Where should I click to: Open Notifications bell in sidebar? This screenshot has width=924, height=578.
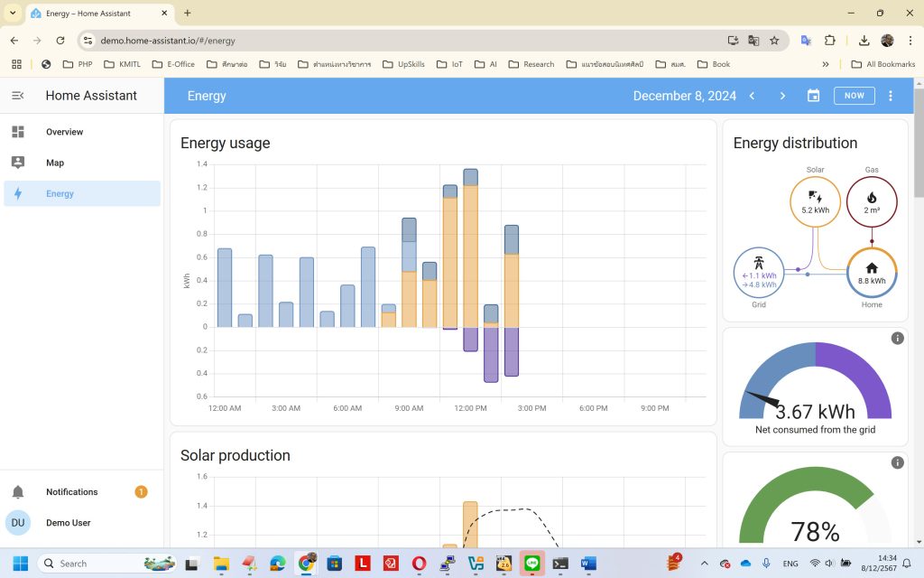(x=18, y=492)
